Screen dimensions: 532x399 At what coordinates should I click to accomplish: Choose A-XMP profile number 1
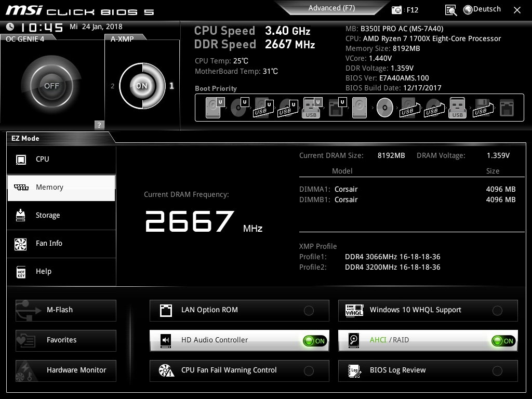coord(171,86)
